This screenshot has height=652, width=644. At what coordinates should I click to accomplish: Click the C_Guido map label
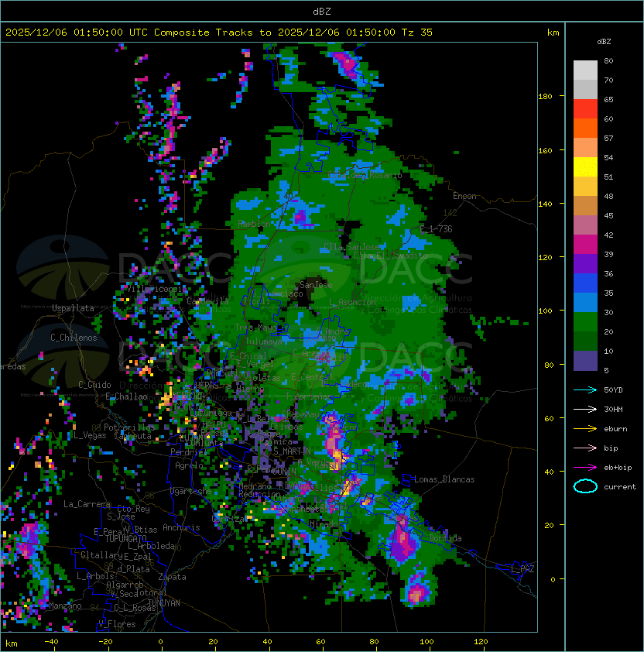click(x=94, y=385)
